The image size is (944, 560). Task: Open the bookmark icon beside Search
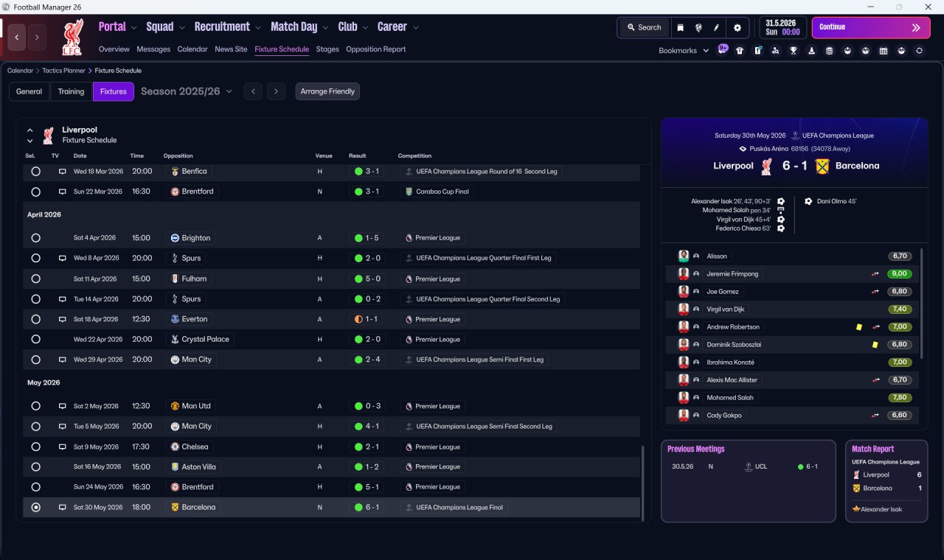[x=680, y=27]
